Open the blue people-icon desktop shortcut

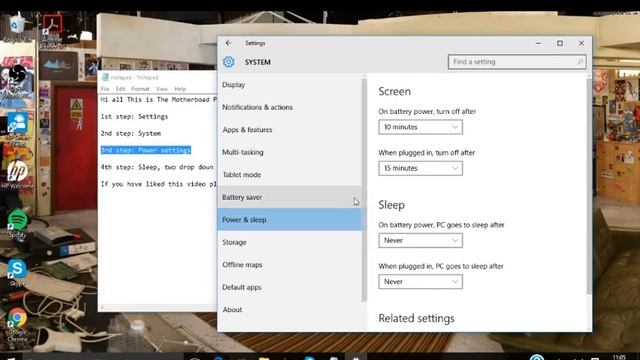point(17,129)
